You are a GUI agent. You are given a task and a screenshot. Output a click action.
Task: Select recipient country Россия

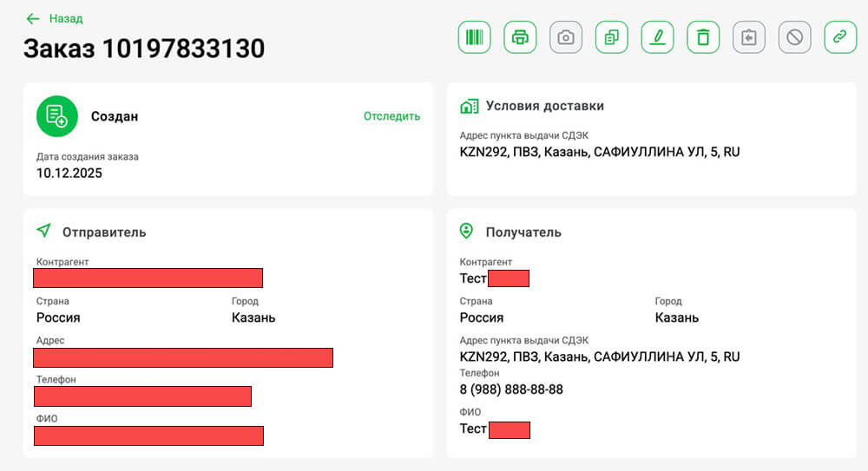[x=482, y=317]
